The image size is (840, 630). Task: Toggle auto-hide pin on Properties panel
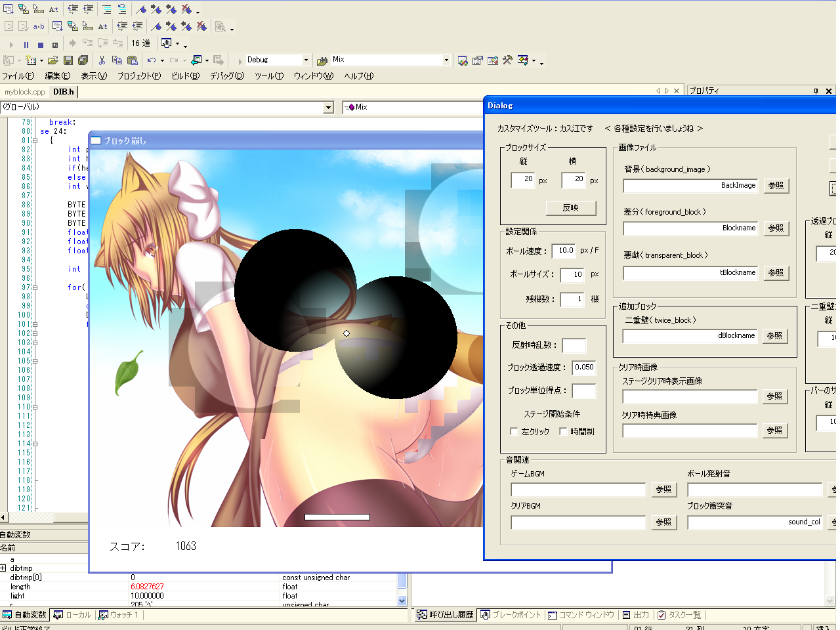click(816, 91)
